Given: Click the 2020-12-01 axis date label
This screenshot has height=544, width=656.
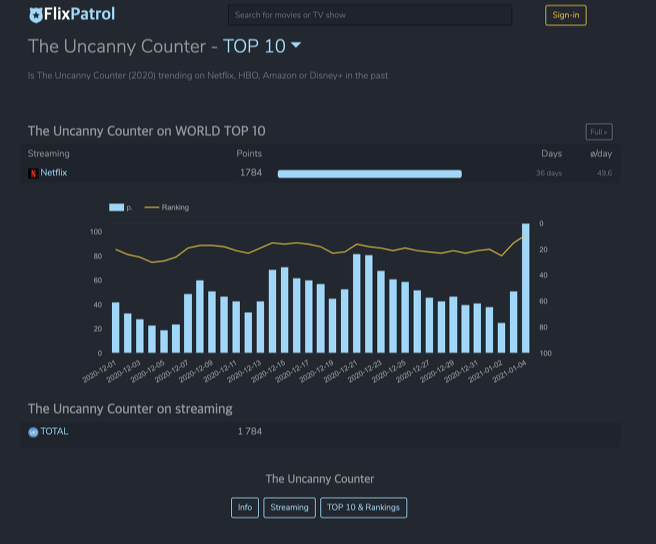Looking at the screenshot, I should (100, 371).
